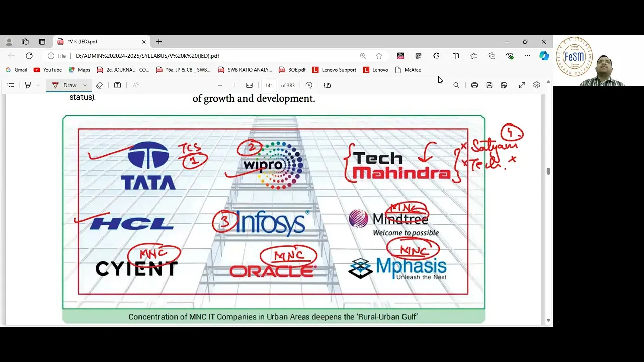The width and height of the screenshot is (644, 362).
Task: Enter full screen PDF view
Action: coord(522,85)
